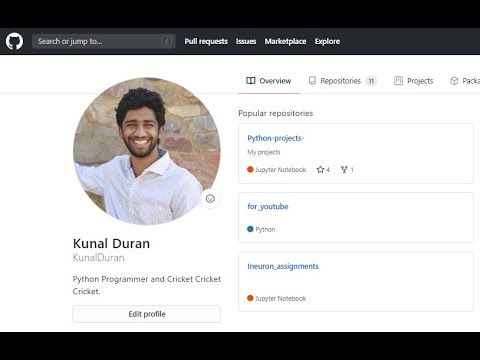Screen dimensions: 480x360
Task: Open the Python-projects- repository link
Action: click(275, 138)
